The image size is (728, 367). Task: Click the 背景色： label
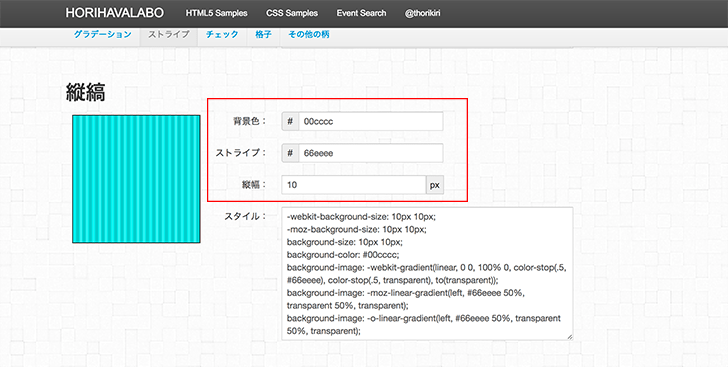click(x=250, y=121)
